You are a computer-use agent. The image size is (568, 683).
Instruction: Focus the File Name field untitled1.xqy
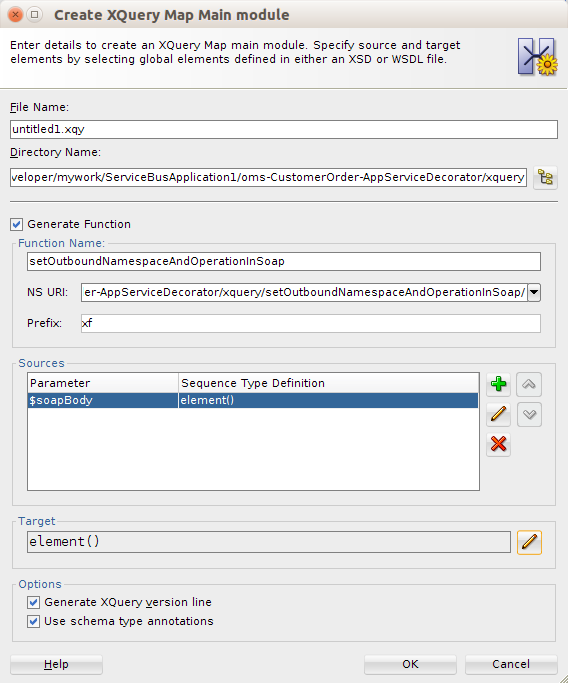284,129
